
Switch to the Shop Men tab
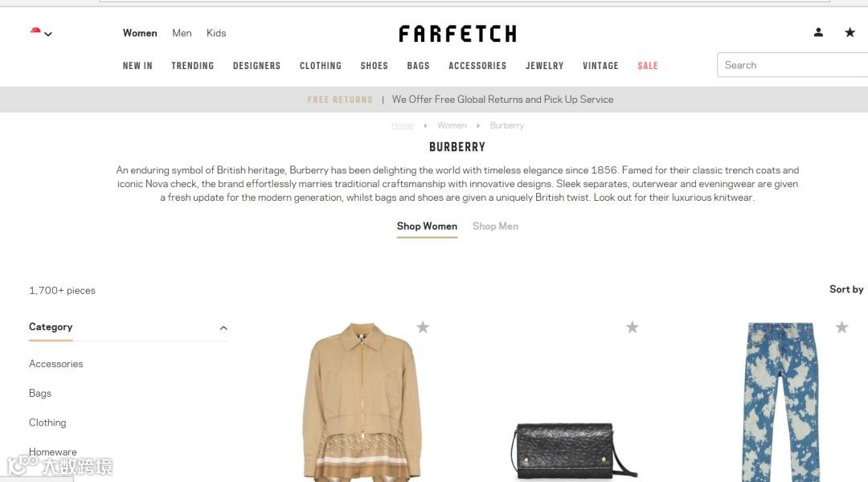point(495,227)
